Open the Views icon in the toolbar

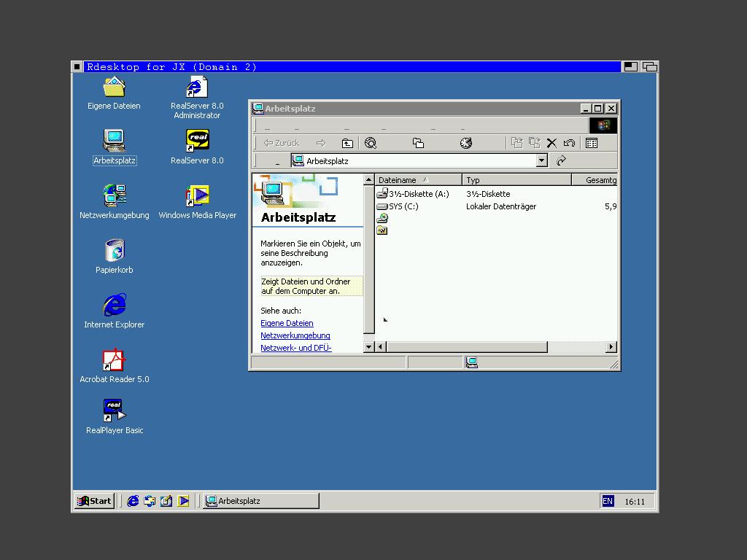(592, 144)
